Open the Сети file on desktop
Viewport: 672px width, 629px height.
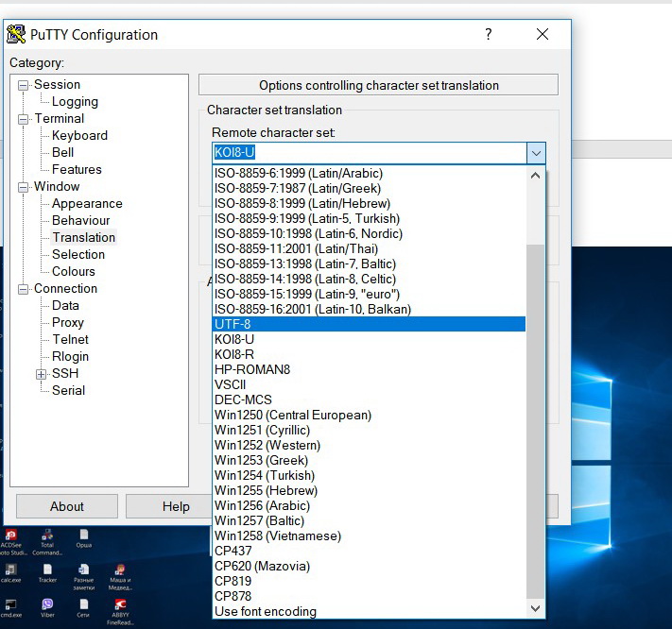[x=84, y=608]
